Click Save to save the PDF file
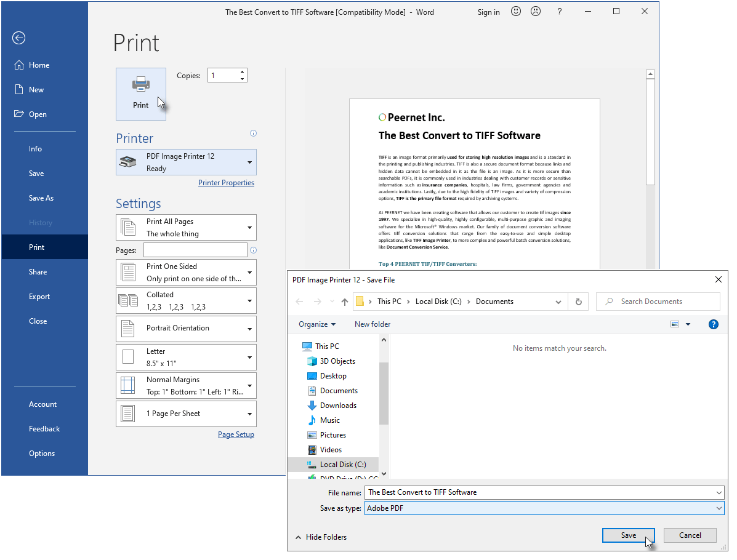Viewport: 737px width, 560px height. [628, 535]
